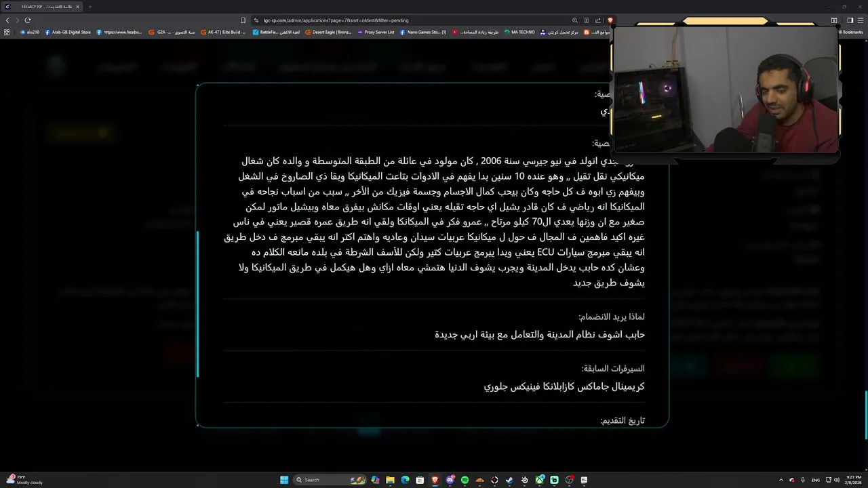Screen dimensions: 868x488
Task: Open Steam from the taskbar
Action: (x=509, y=480)
